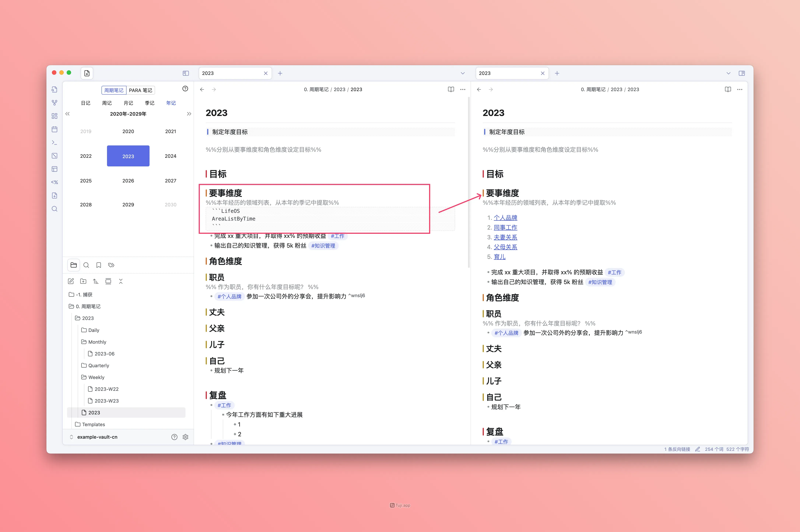This screenshot has height=532, width=800.
Task: Open the example-vault-cn vault switcher
Action: (97, 437)
